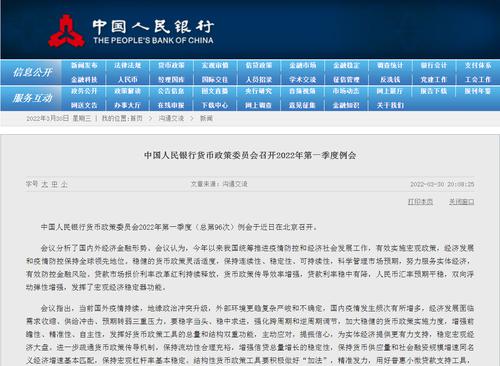Open 下载中心 in the navigation menu

(x=215, y=105)
